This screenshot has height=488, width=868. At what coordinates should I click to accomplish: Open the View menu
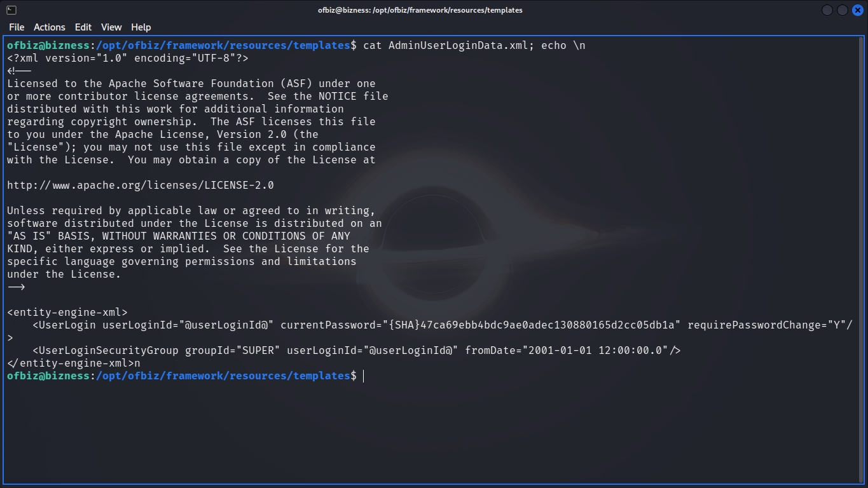pos(111,27)
